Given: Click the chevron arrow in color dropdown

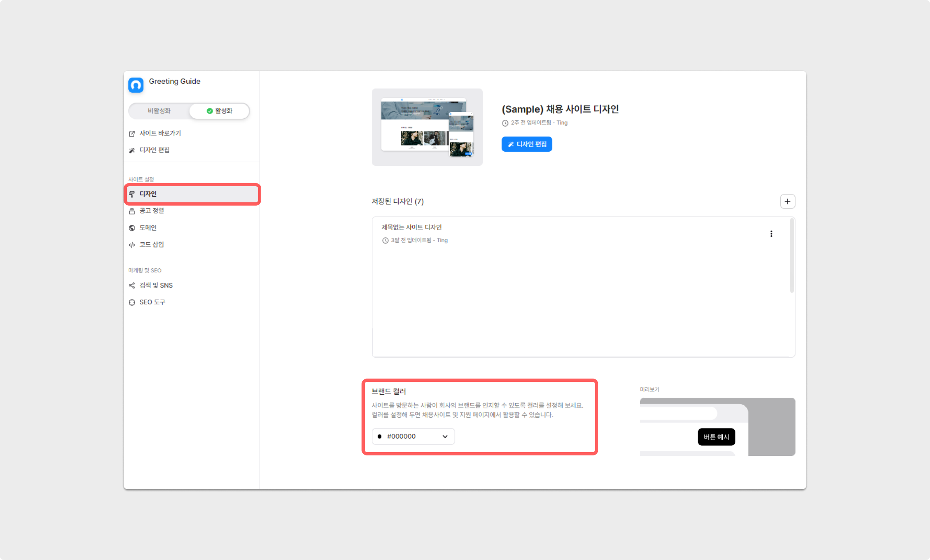Looking at the screenshot, I should 445,437.
